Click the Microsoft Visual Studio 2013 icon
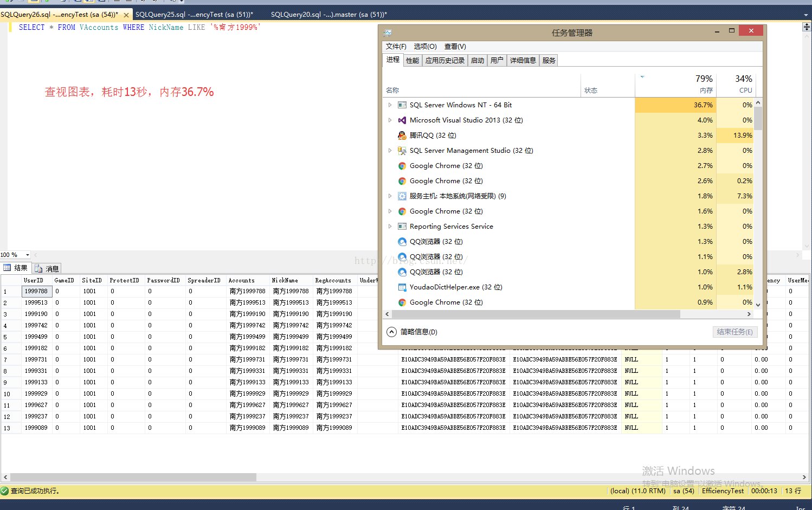The height and width of the screenshot is (510, 812). 402,120
